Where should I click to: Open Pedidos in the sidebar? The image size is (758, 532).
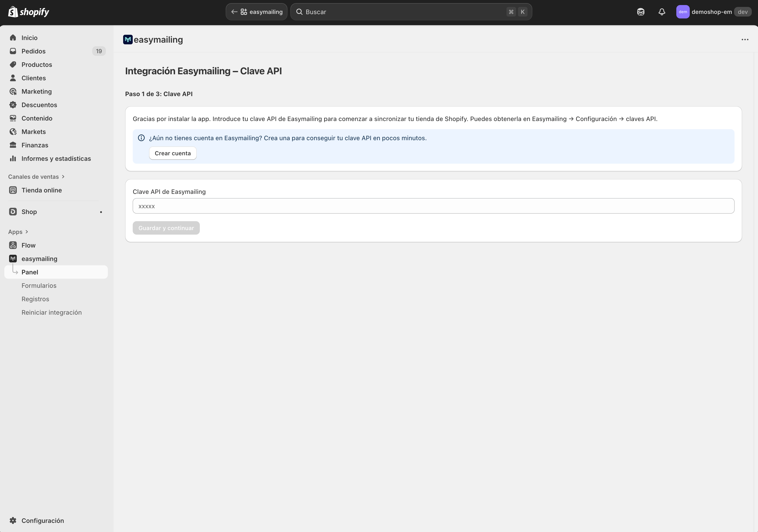click(x=56, y=51)
